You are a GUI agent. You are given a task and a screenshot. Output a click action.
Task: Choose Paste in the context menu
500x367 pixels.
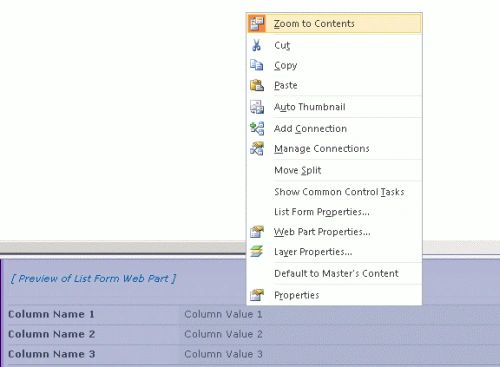pos(334,85)
